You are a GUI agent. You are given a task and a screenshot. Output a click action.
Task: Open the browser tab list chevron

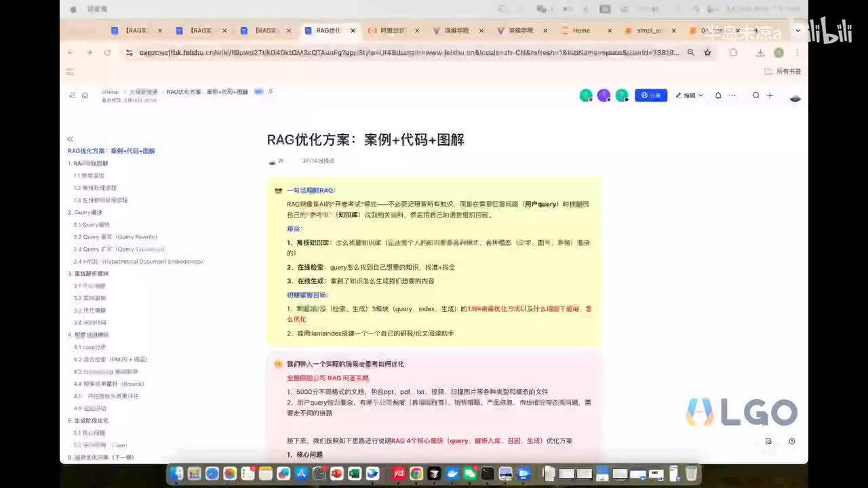798,30
